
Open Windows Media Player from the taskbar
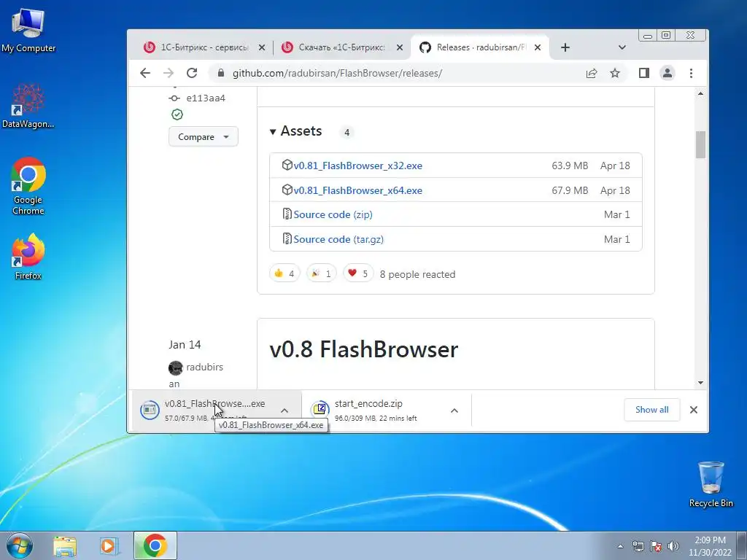[x=109, y=546]
